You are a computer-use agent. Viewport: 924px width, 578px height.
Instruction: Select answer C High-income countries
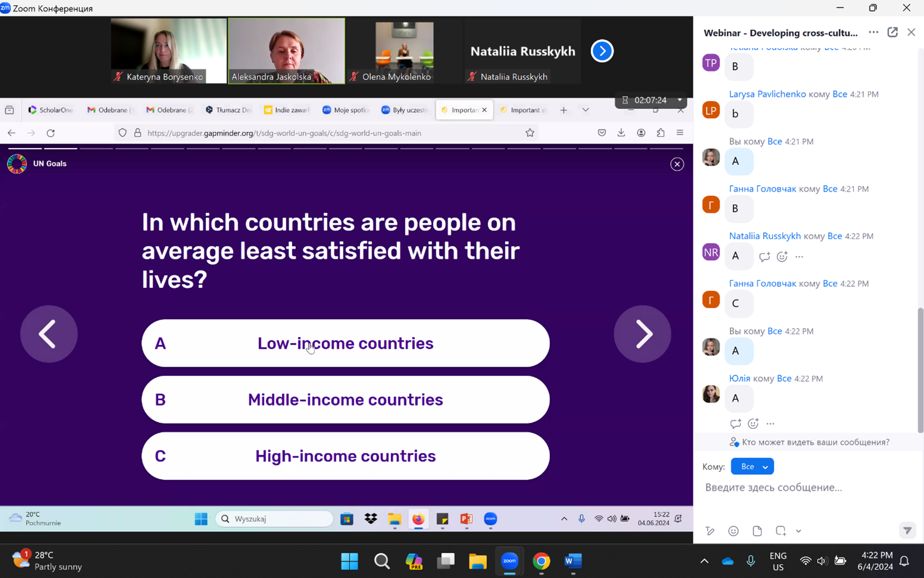click(x=345, y=456)
